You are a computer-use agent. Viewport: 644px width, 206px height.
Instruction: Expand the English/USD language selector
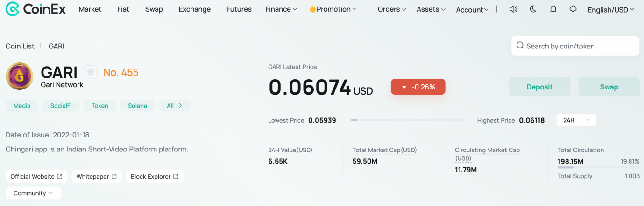[x=611, y=10]
